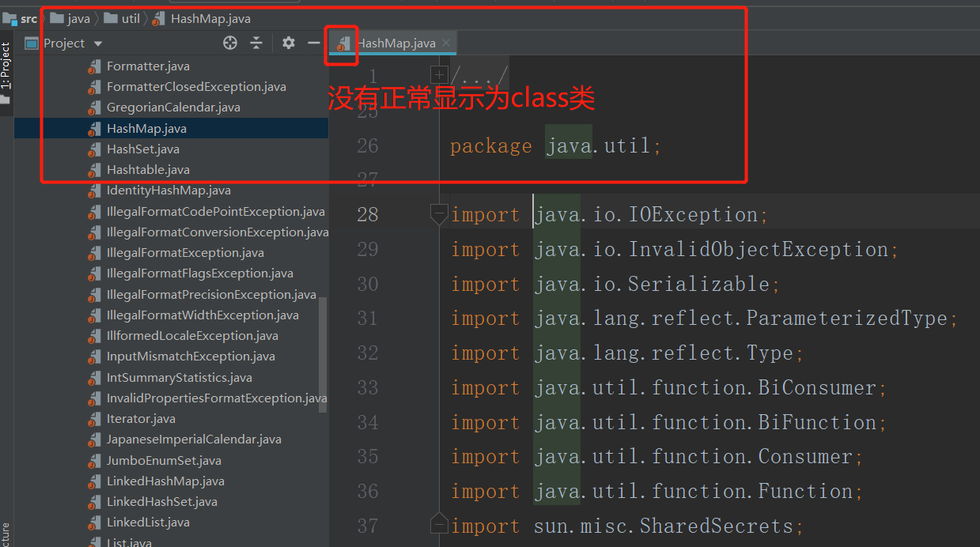Hide the Project tool window
This screenshot has width=980, height=547.
314,43
